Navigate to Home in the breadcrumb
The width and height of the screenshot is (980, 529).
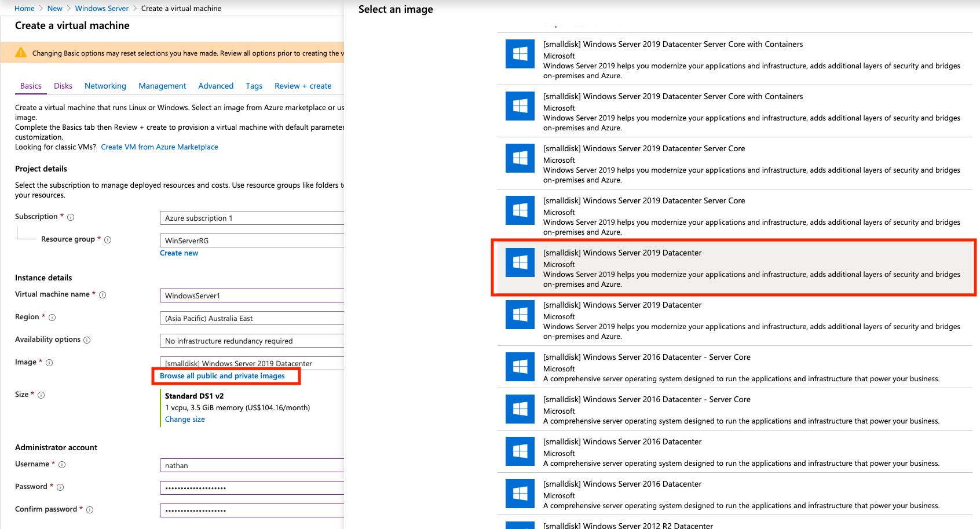coord(24,8)
